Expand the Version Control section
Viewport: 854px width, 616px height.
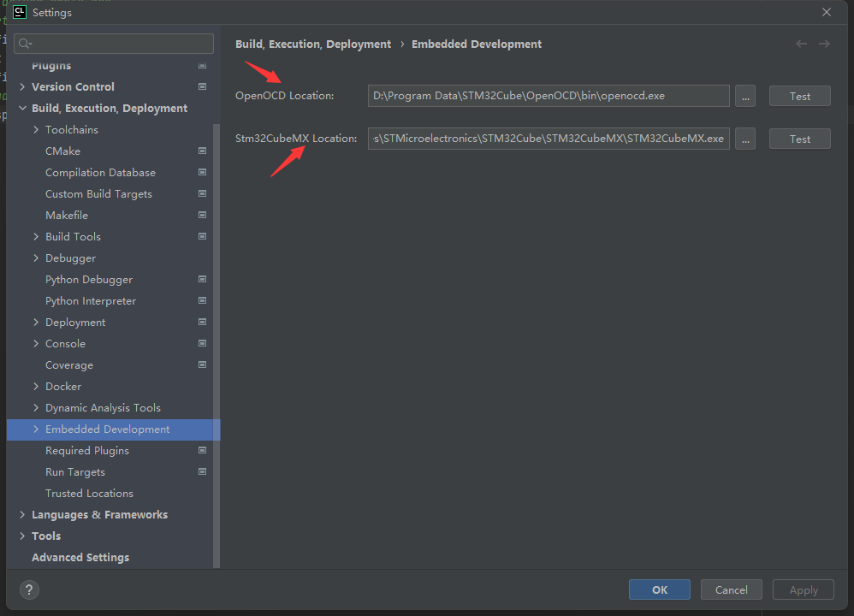pyautogui.click(x=22, y=86)
